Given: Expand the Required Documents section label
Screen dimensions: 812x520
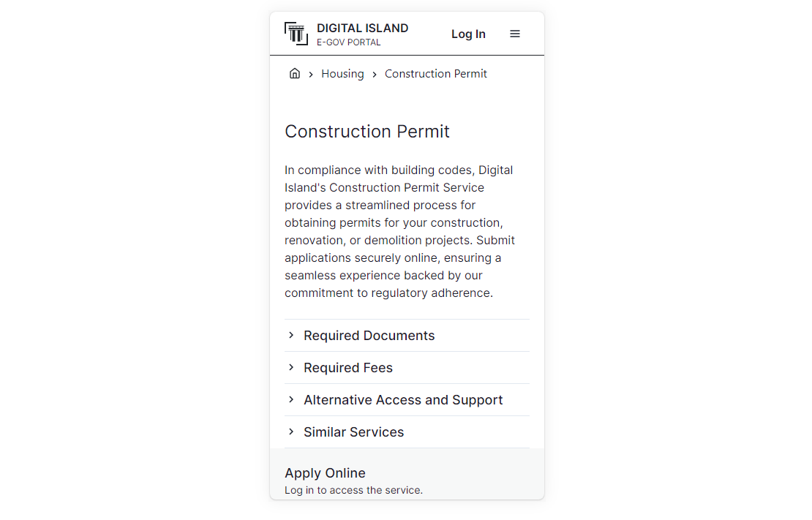Looking at the screenshot, I should tap(369, 336).
